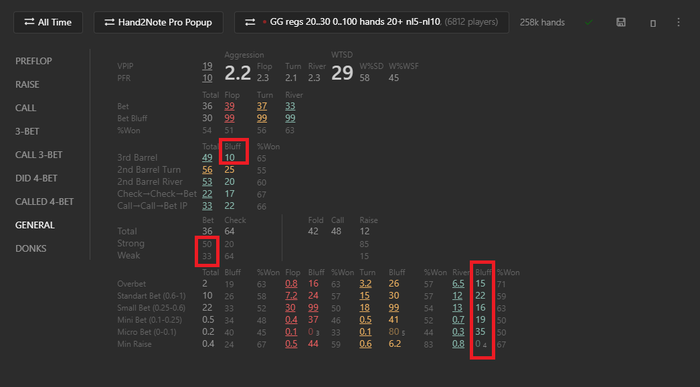Image resolution: width=700 pixels, height=387 pixels.
Task: Select the GENERAL section
Action: tap(35, 225)
